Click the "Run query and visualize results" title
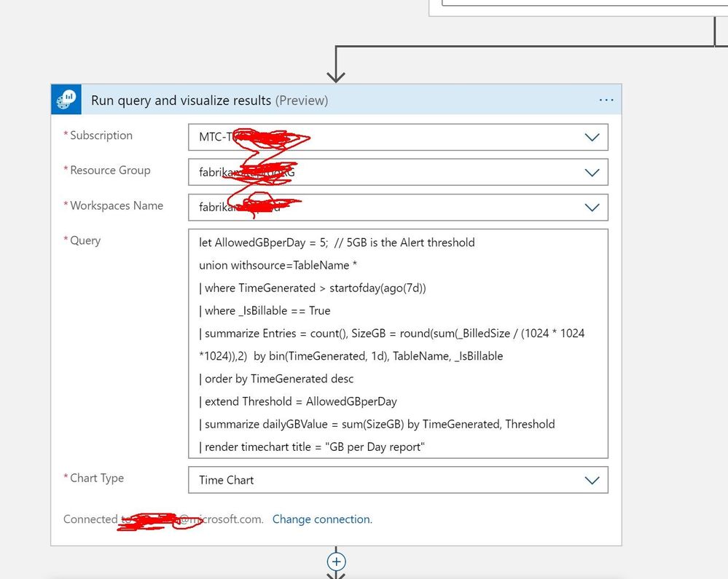728x579 pixels. pyautogui.click(x=181, y=101)
